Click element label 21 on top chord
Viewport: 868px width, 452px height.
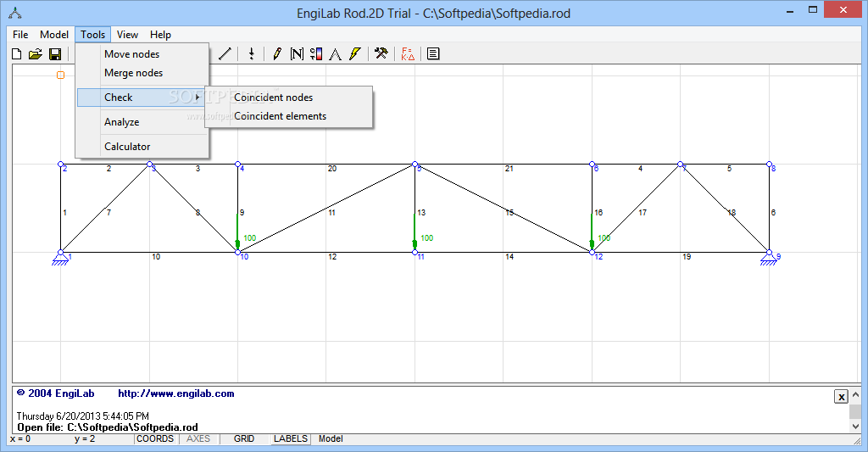click(509, 169)
